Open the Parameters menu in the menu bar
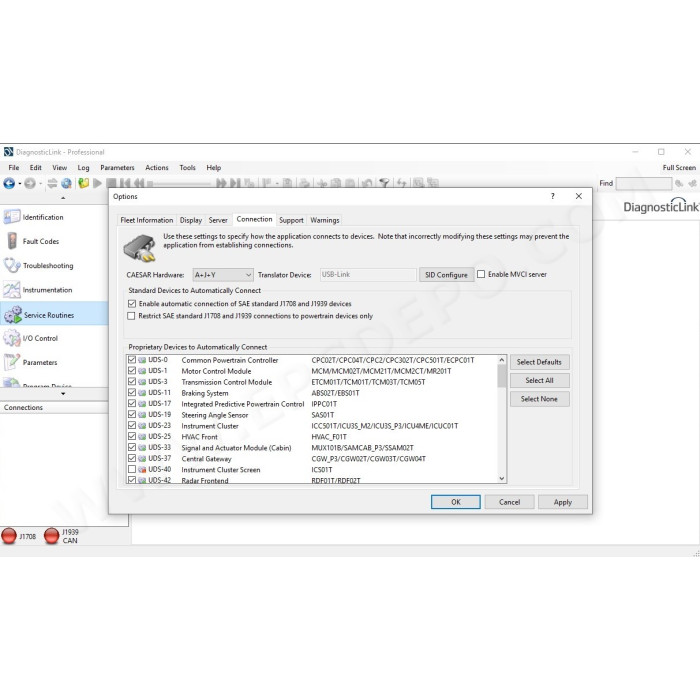 (x=117, y=167)
